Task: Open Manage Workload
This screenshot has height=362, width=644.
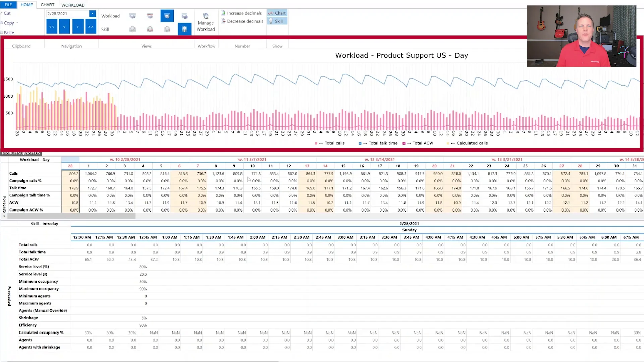Action: click(x=206, y=23)
